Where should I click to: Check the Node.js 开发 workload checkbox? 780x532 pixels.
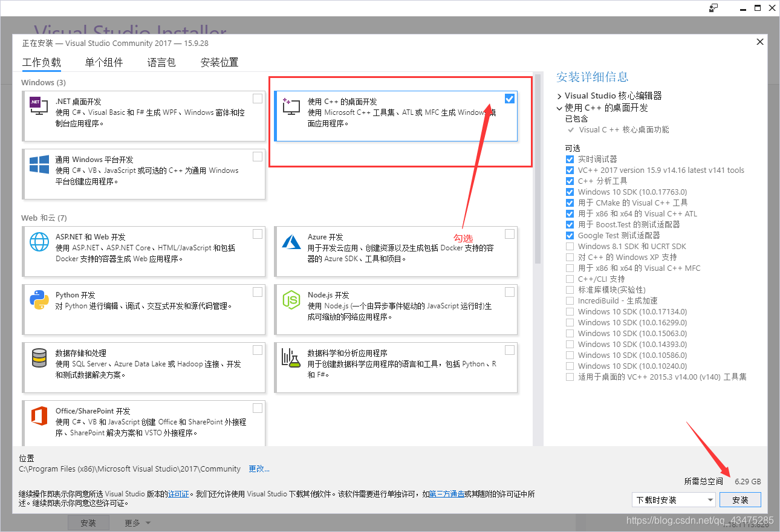pyautogui.click(x=510, y=292)
